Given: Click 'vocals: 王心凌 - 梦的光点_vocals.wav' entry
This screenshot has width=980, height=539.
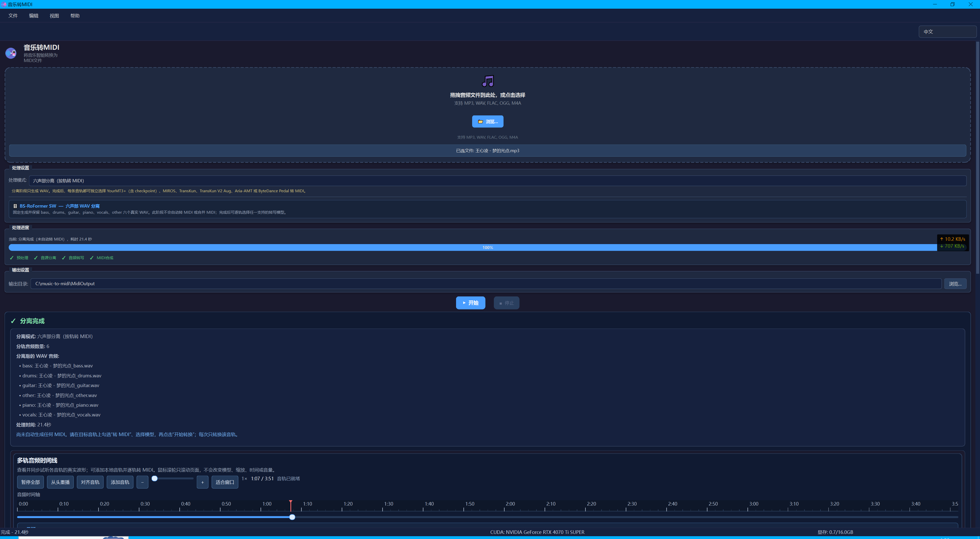Looking at the screenshot, I should click(x=61, y=415).
